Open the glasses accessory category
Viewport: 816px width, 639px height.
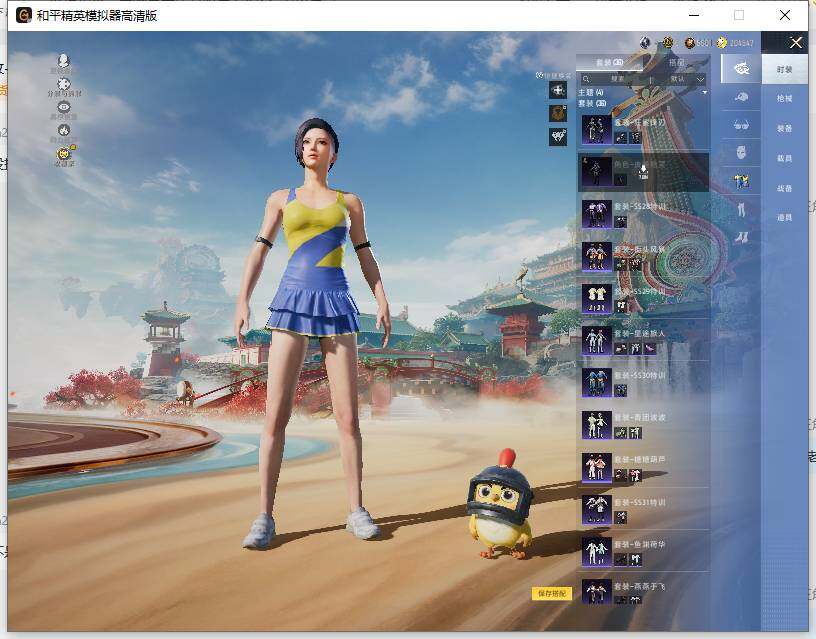(x=741, y=125)
